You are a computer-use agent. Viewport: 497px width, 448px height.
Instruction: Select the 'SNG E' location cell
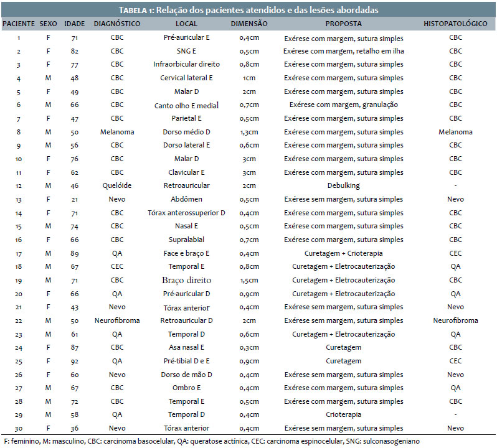186,51
